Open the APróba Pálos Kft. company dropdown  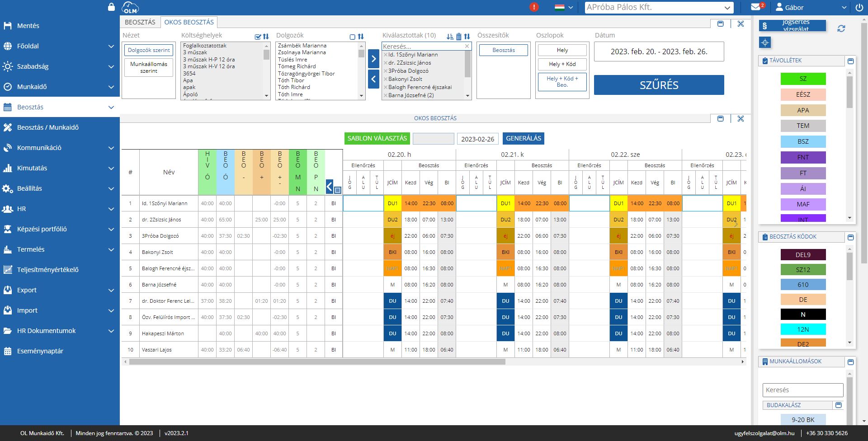[x=659, y=7]
